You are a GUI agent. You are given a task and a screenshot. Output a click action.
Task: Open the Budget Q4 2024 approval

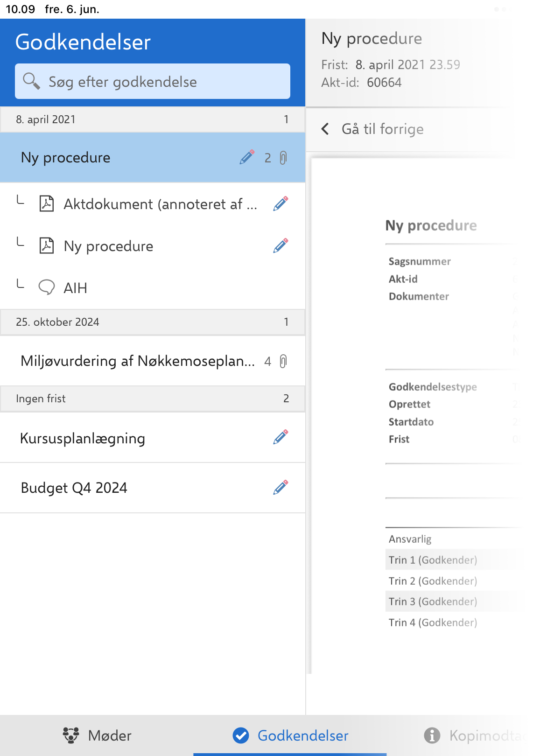click(153, 488)
